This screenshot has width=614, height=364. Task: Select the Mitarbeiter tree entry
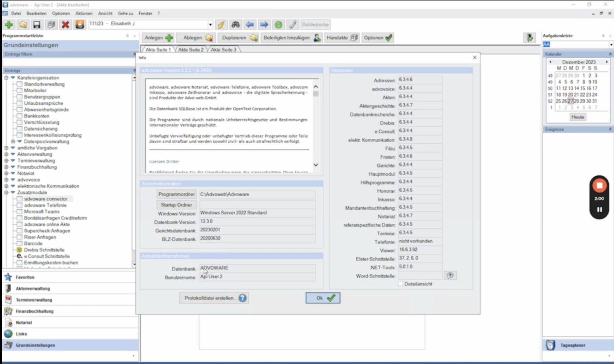[x=35, y=90]
